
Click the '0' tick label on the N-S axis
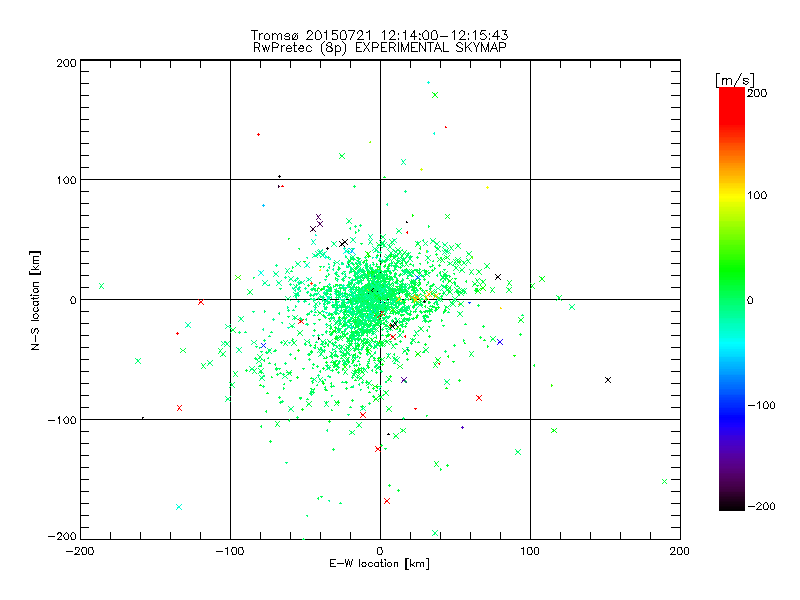(73, 300)
